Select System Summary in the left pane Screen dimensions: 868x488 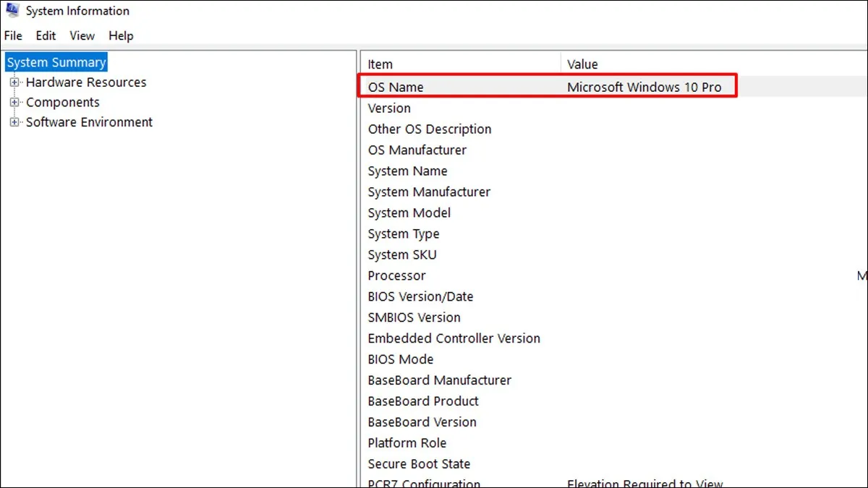(x=56, y=62)
